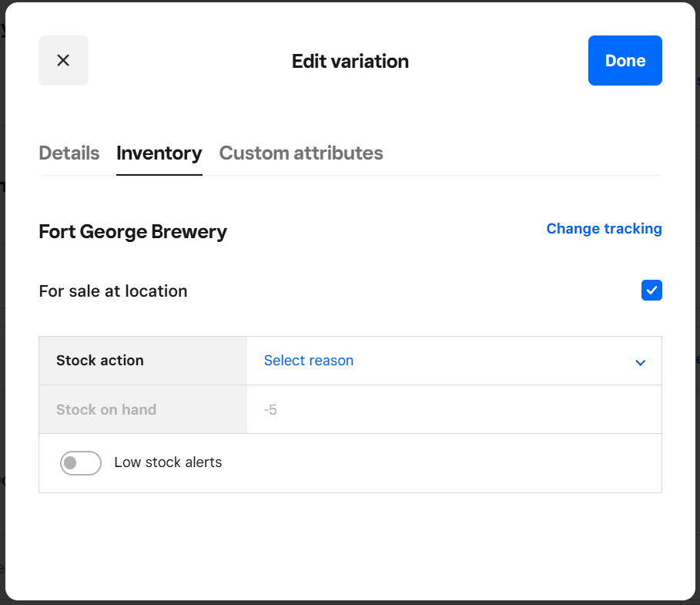Close the Edit variation dialog with X
This screenshot has width=700, height=605.
click(x=63, y=60)
